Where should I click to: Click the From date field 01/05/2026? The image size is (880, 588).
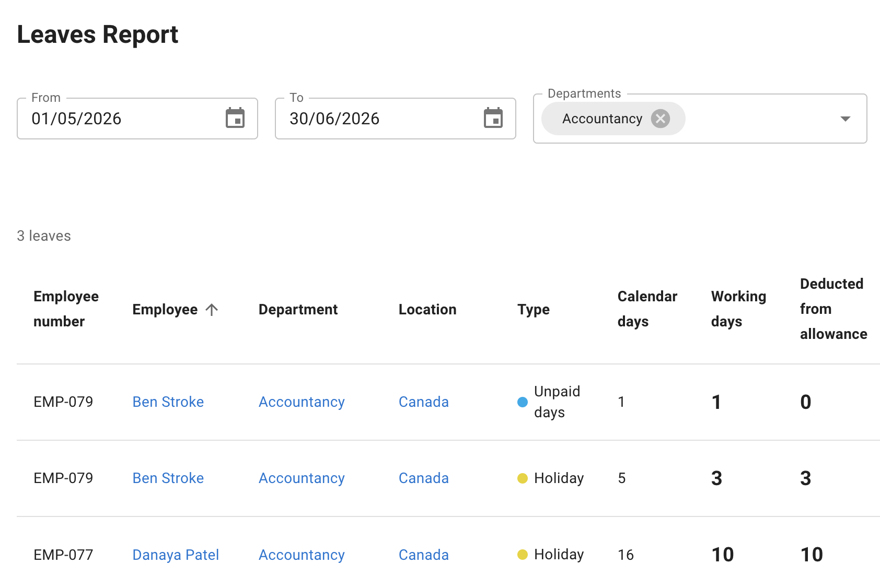click(x=137, y=119)
